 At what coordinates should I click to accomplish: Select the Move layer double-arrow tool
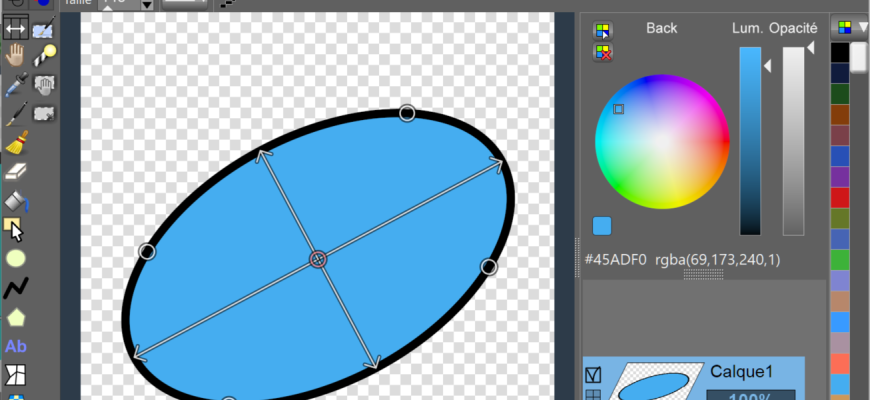(16, 28)
